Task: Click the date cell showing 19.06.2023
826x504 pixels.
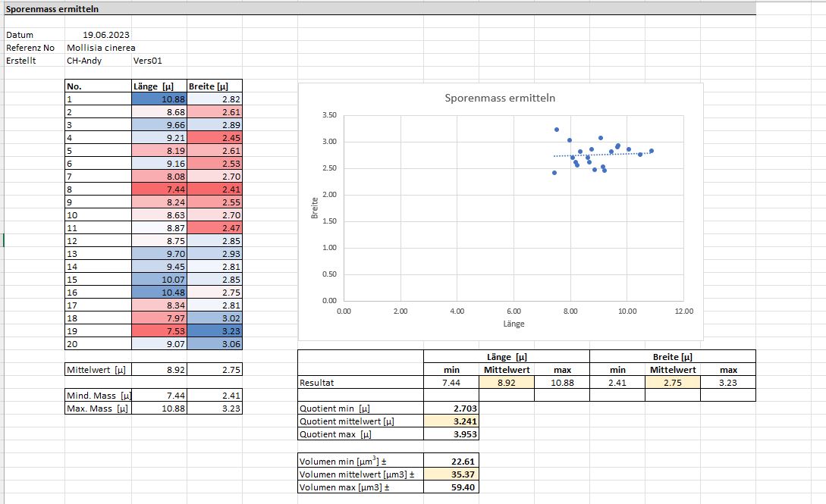Action: pyautogui.click(x=101, y=35)
